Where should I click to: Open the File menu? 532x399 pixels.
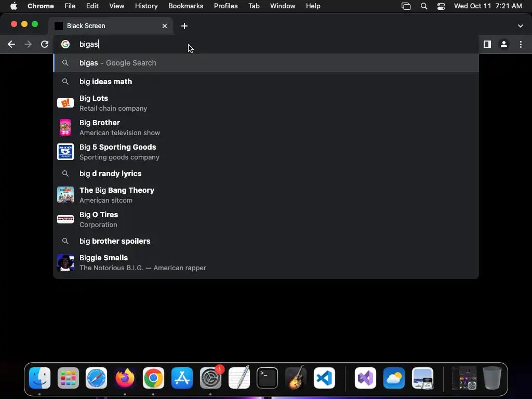[70, 6]
